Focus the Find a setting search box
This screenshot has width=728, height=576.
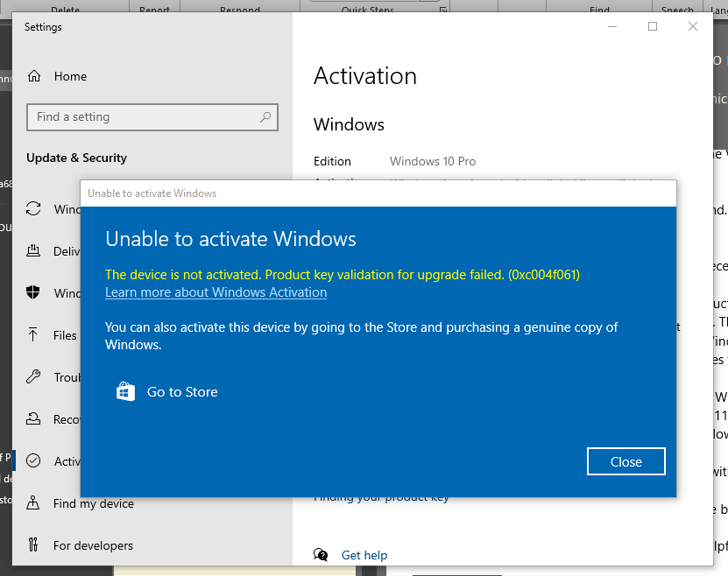[152, 117]
